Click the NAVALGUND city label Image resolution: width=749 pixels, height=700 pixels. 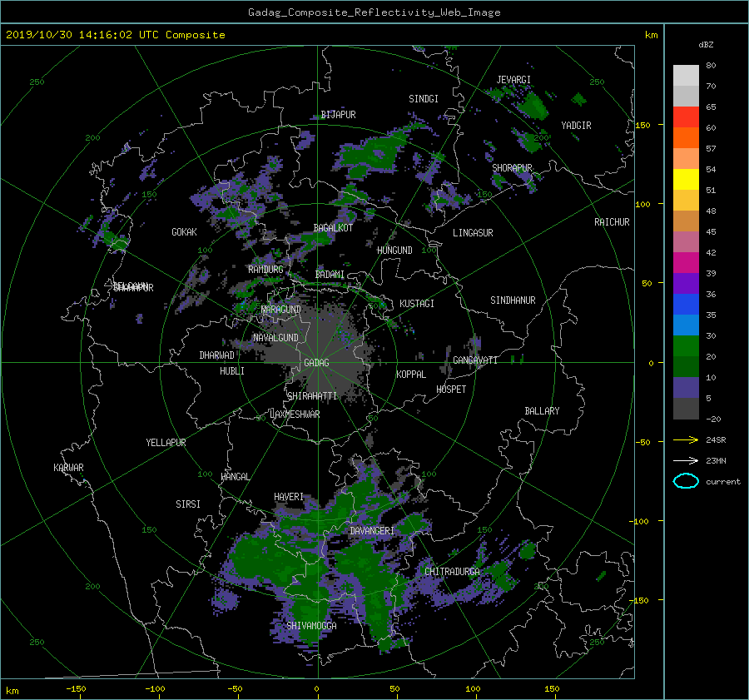275,338
